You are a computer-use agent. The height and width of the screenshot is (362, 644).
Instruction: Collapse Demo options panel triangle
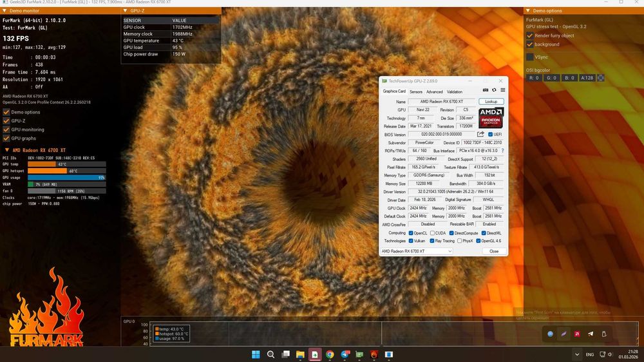click(x=528, y=11)
